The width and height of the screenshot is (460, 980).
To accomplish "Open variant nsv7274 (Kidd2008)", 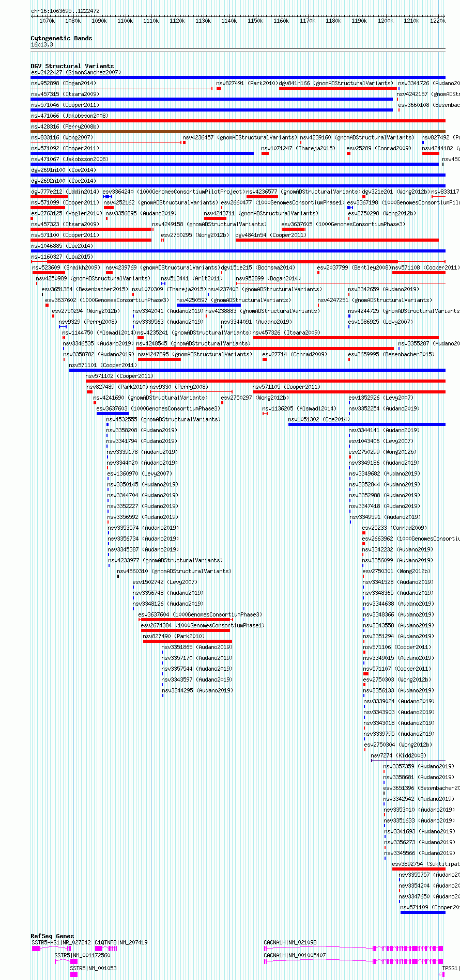I will [x=398, y=755].
